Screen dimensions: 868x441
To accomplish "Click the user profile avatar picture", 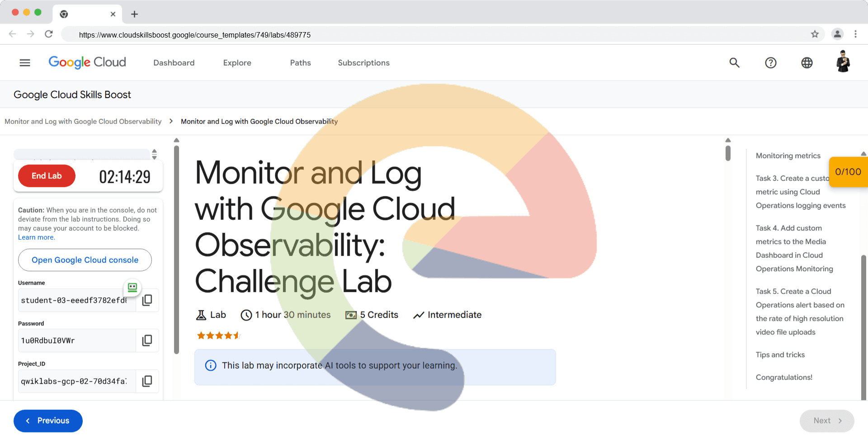I will point(843,62).
